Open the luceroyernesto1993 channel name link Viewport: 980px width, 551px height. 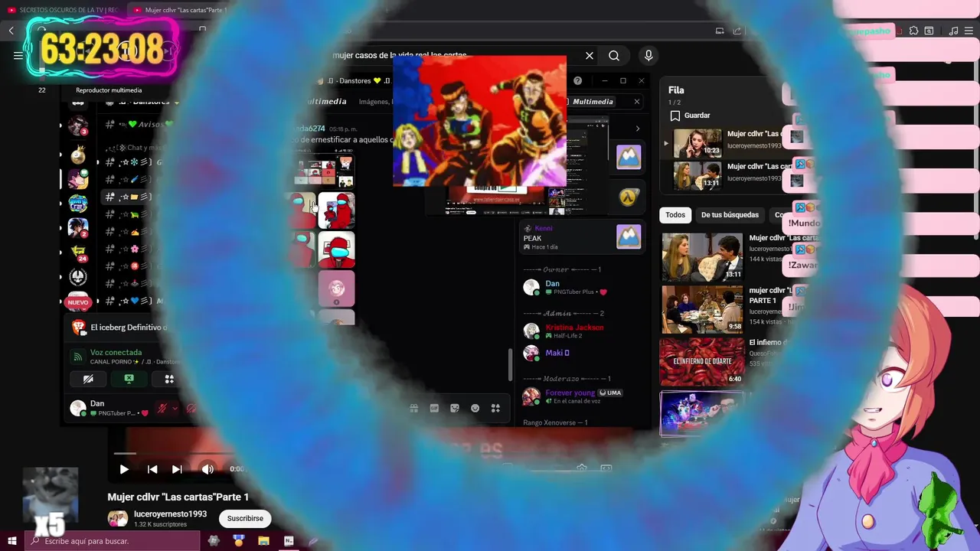coord(170,514)
